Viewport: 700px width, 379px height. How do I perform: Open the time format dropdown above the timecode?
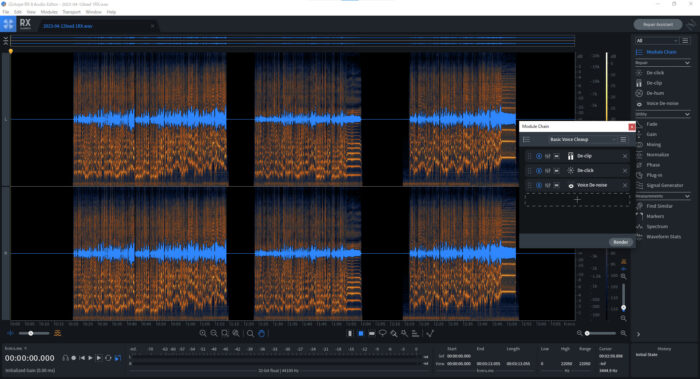point(15,348)
